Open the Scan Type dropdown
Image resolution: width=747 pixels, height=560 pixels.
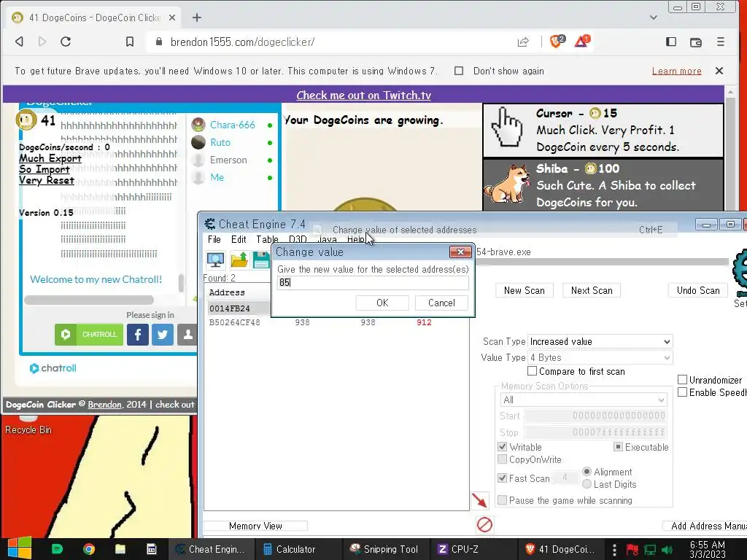tap(600, 341)
